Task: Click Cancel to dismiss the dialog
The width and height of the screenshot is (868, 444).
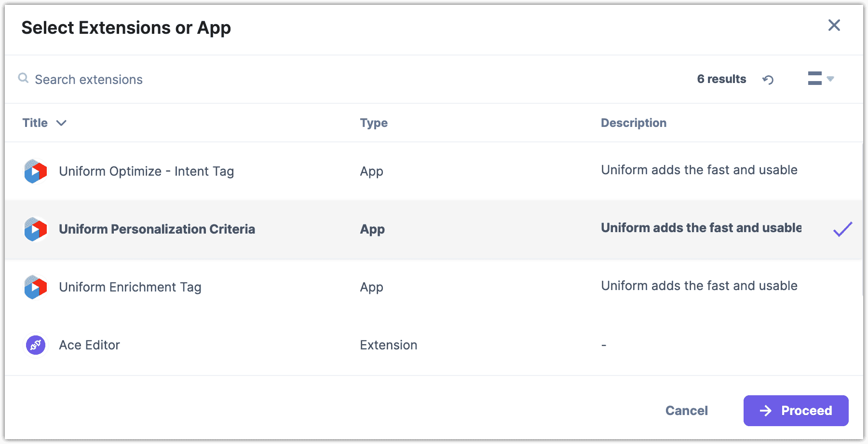Action: pos(686,410)
